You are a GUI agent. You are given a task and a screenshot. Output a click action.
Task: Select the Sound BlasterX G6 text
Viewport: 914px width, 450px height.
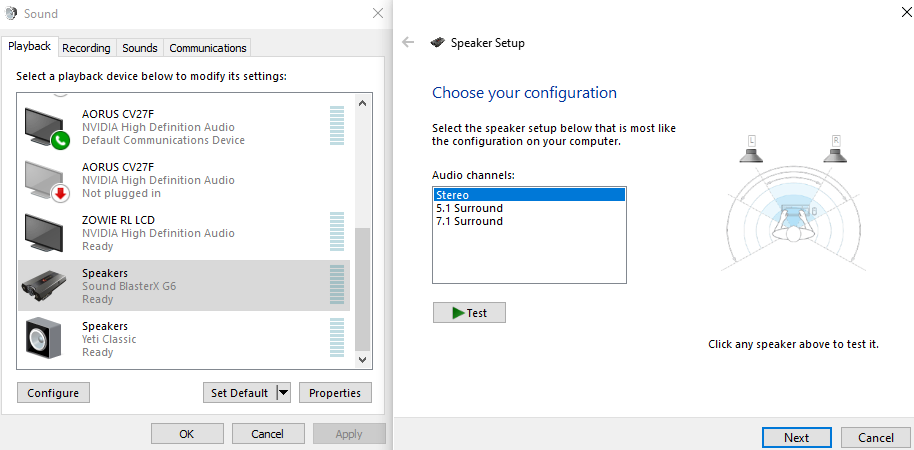point(129,286)
